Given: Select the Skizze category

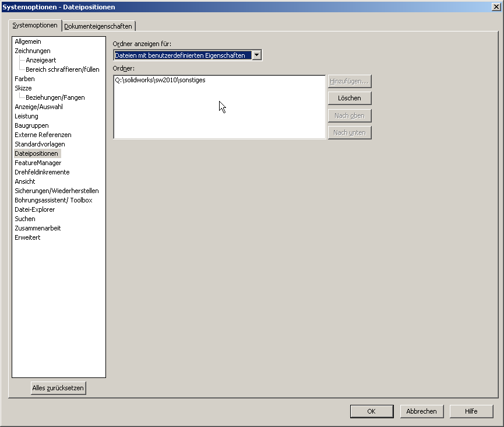Looking at the screenshot, I should [x=23, y=88].
